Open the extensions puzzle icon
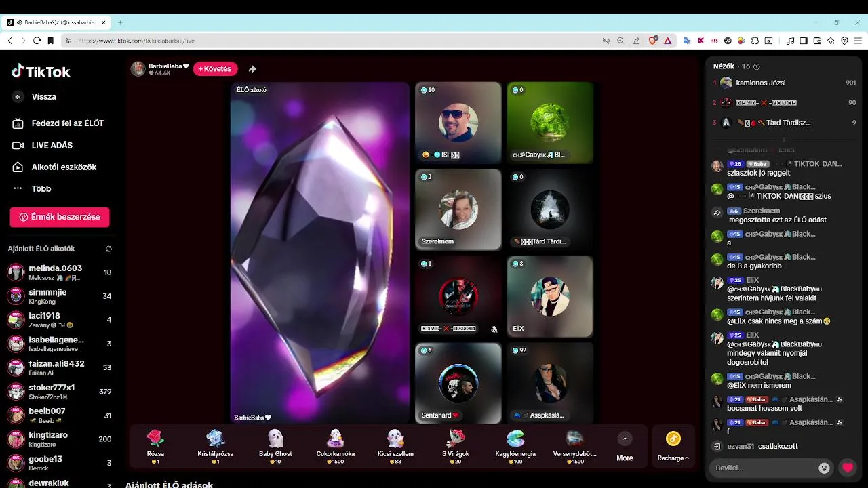 click(x=755, y=41)
